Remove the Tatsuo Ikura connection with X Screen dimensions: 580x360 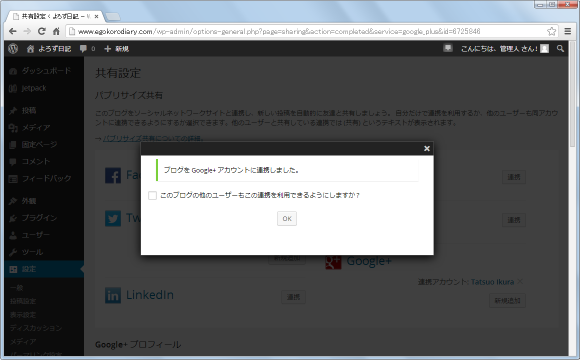(520, 282)
